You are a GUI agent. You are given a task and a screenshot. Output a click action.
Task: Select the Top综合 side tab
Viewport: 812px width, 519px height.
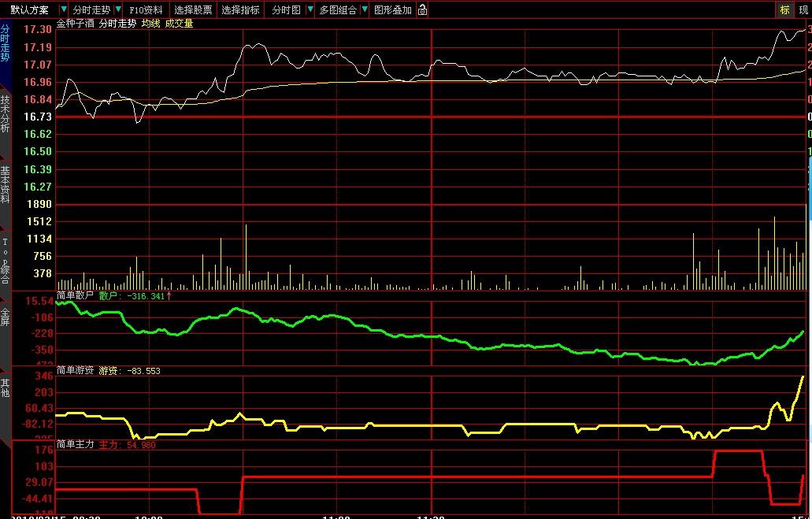6,260
